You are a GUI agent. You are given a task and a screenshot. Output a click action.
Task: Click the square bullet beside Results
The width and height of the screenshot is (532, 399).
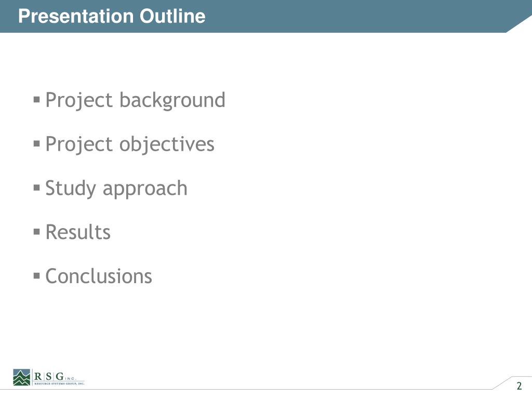(37, 232)
